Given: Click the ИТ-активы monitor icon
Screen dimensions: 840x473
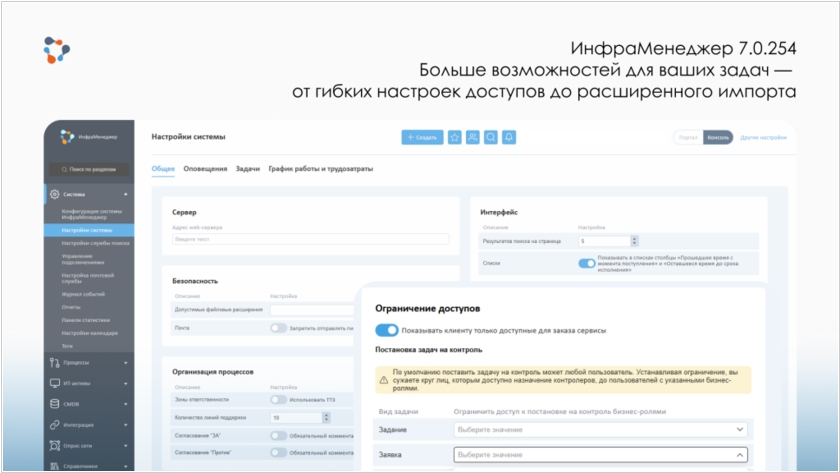Looking at the screenshot, I should (55, 383).
